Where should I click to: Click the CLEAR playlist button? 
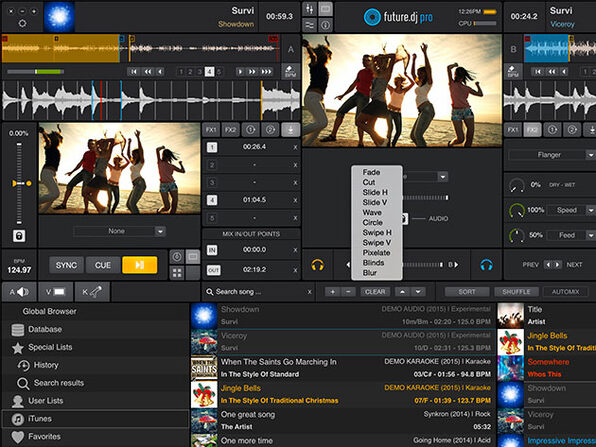click(x=375, y=292)
